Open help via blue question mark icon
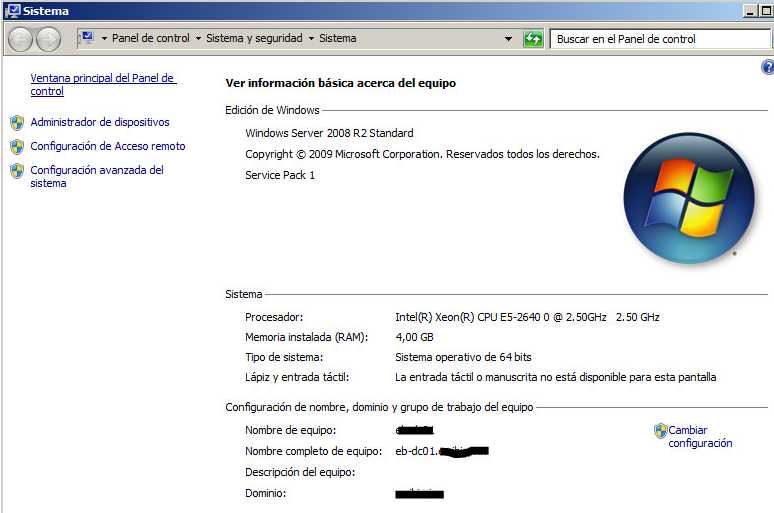Screen dimensions: 774x513 [x=768, y=67]
